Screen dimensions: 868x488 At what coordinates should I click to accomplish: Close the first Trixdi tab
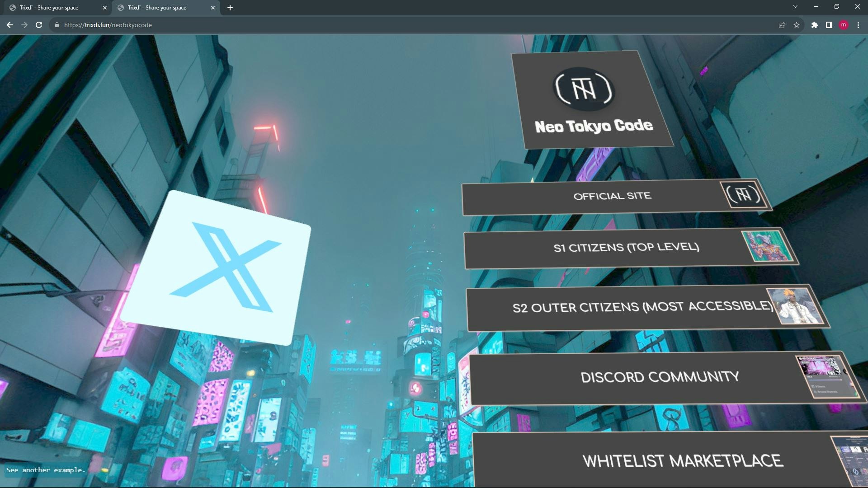pyautogui.click(x=105, y=8)
